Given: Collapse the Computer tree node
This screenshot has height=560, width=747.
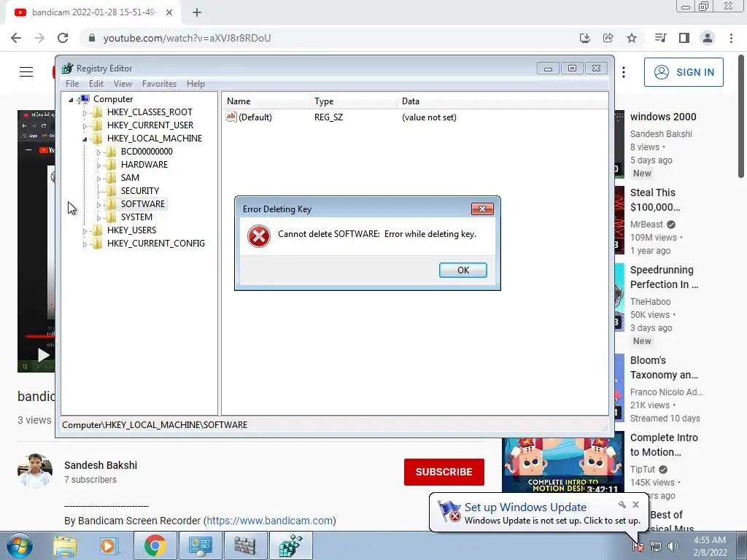Looking at the screenshot, I should (71, 99).
